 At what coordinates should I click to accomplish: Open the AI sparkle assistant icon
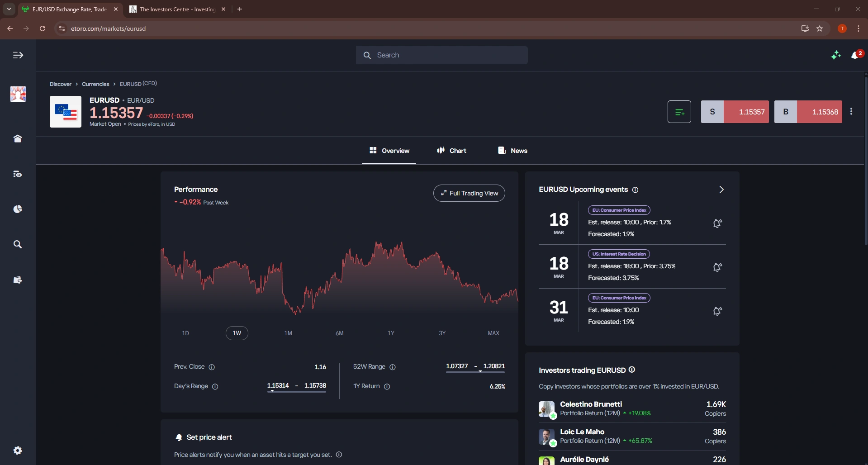click(x=836, y=55)
